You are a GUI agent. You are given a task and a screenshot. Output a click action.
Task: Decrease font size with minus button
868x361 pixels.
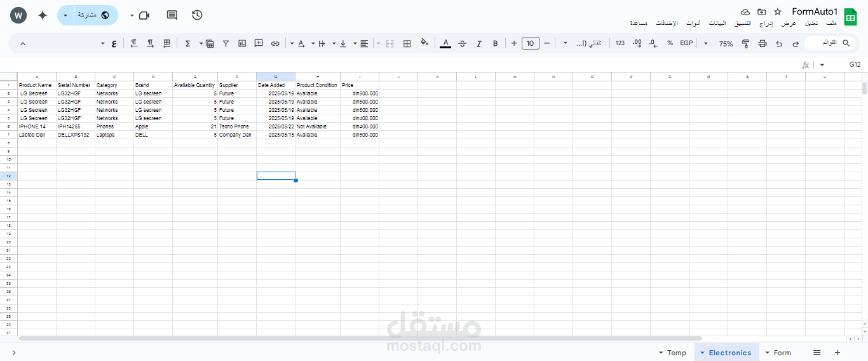pos(547,43)
